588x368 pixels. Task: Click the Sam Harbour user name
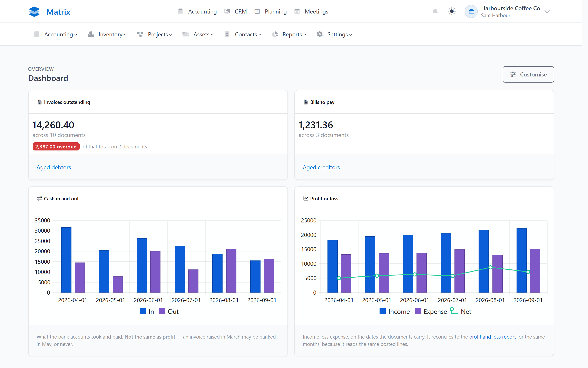click(496, 15)
